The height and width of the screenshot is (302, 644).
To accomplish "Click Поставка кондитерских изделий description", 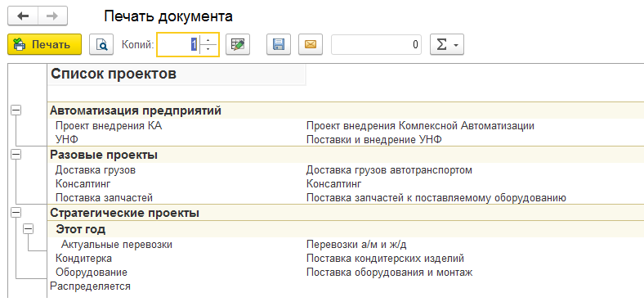I will pos(385,259).
